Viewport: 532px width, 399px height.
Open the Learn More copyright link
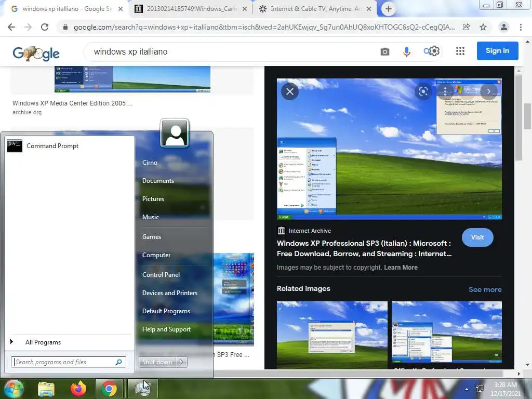[x=401, y=268]
